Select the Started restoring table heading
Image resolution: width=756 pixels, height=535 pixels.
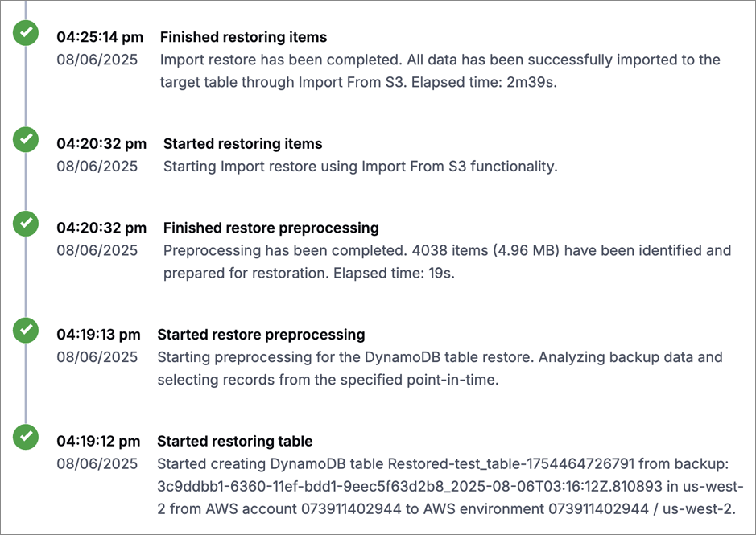[x=235, y=441]
